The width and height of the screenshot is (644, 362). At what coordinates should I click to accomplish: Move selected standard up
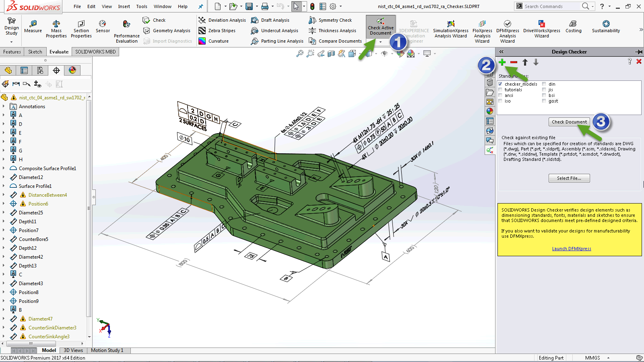click(525, 62)
